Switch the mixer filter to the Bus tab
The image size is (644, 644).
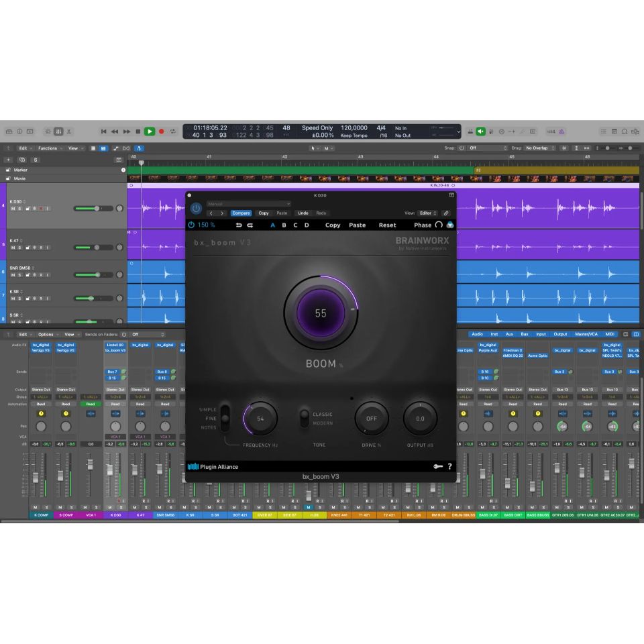pyautogui.click(x=525, y=334)
